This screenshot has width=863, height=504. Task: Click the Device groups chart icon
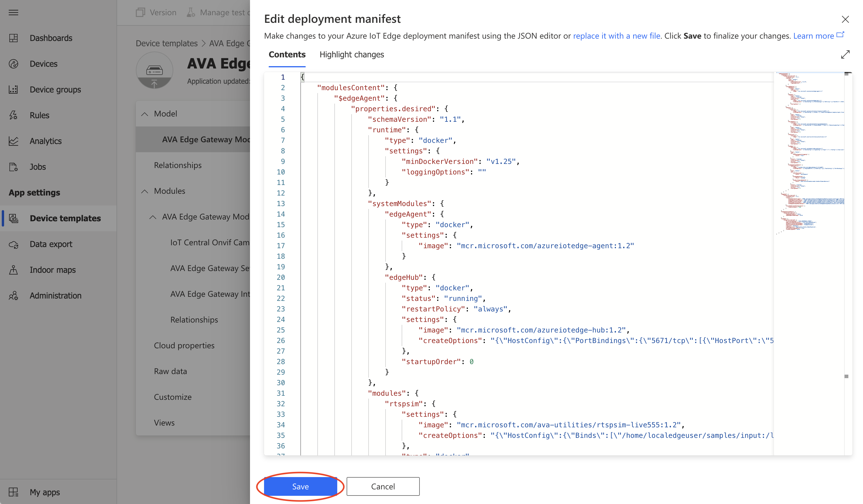[13, 89]
